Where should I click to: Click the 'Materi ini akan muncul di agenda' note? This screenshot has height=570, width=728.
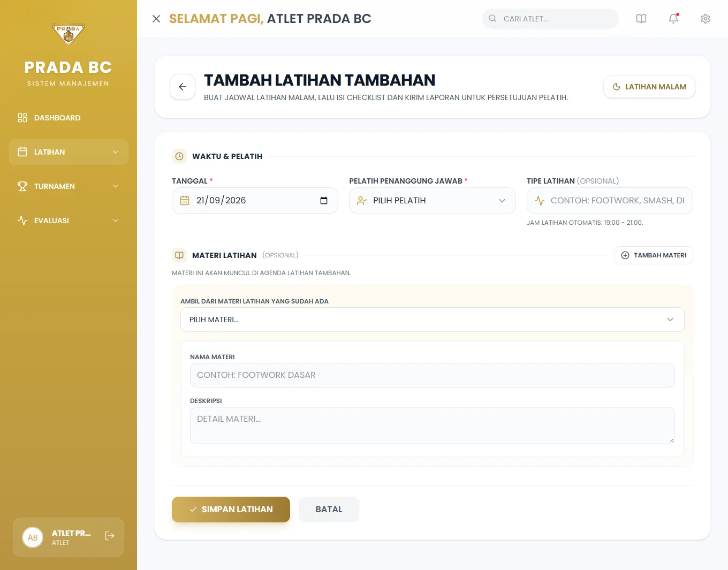[x=261, y=273]
